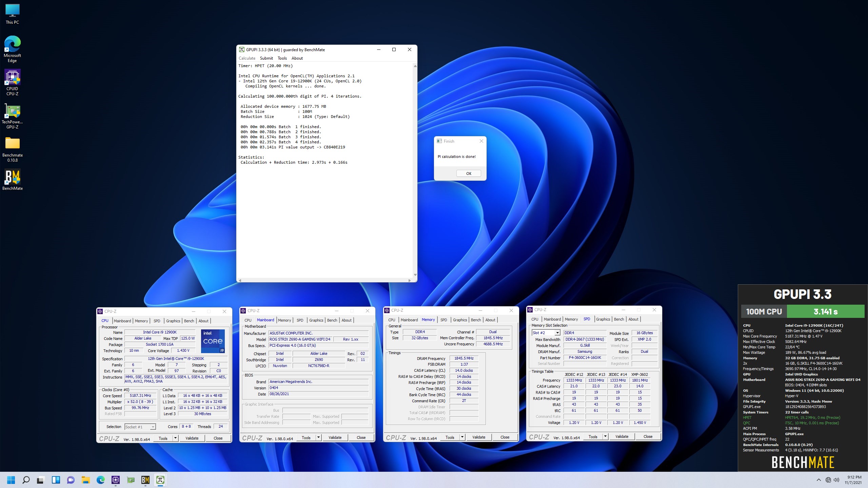
Task: Click CPU-Z icon in SPD window title
Action: (530, 310)
